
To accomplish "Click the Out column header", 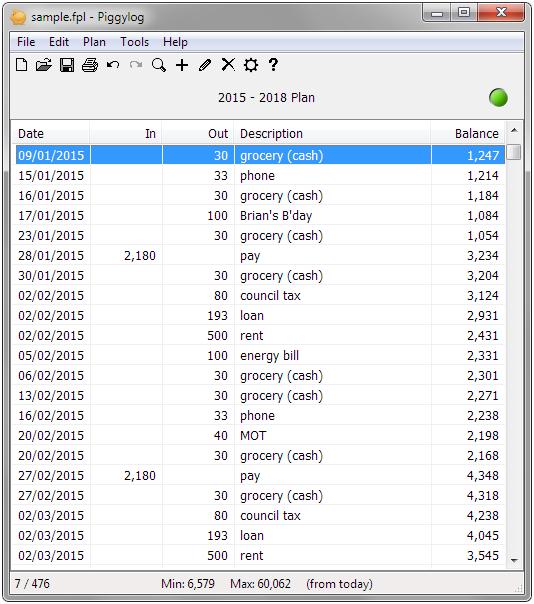I will point(198,134).
